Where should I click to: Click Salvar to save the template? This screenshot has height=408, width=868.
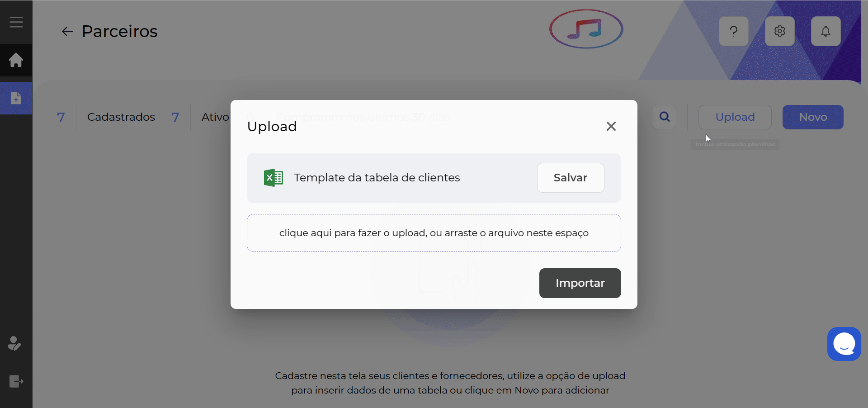[570, 177]
